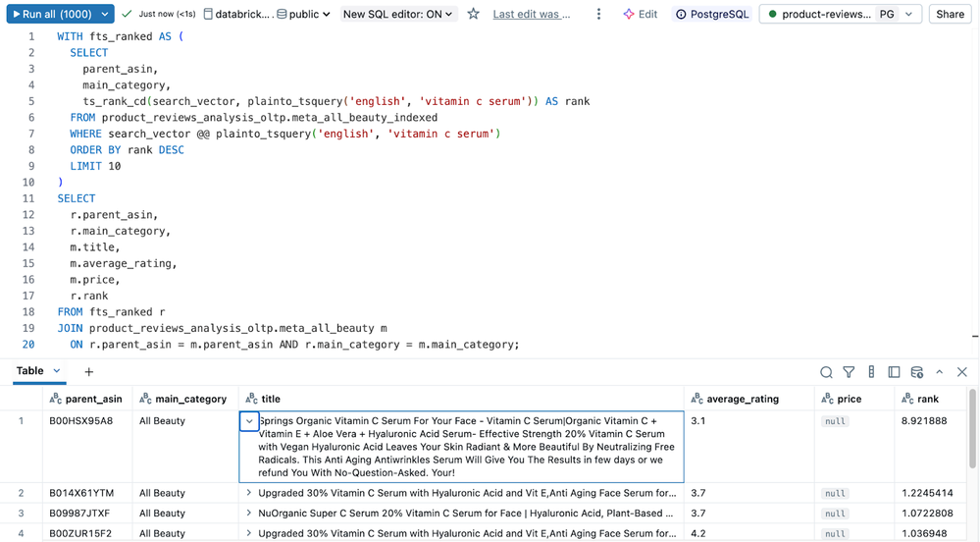Toggle the side panel layout icon

point(894,372)
